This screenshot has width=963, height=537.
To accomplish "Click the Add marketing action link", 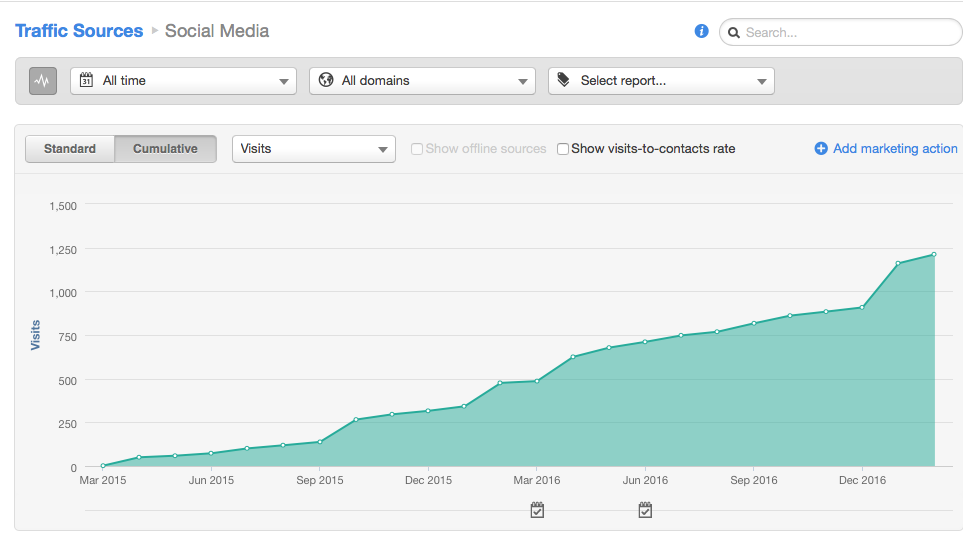I will coord(895,149).
